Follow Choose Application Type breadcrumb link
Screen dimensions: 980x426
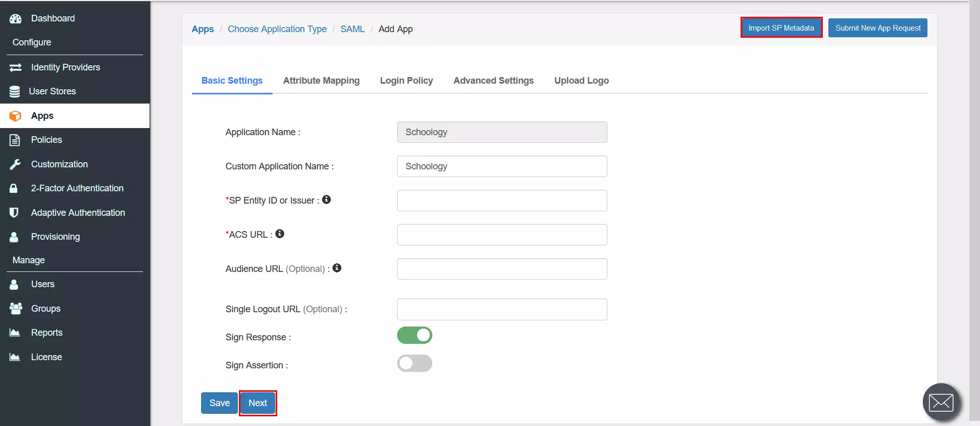tap(277, 29)
